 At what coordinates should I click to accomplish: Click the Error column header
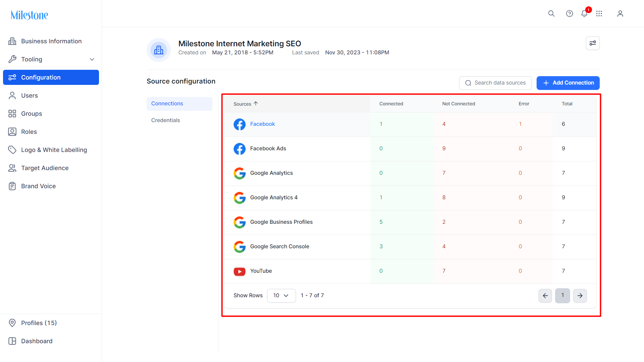pyautogui.click(x=524, y=104)
